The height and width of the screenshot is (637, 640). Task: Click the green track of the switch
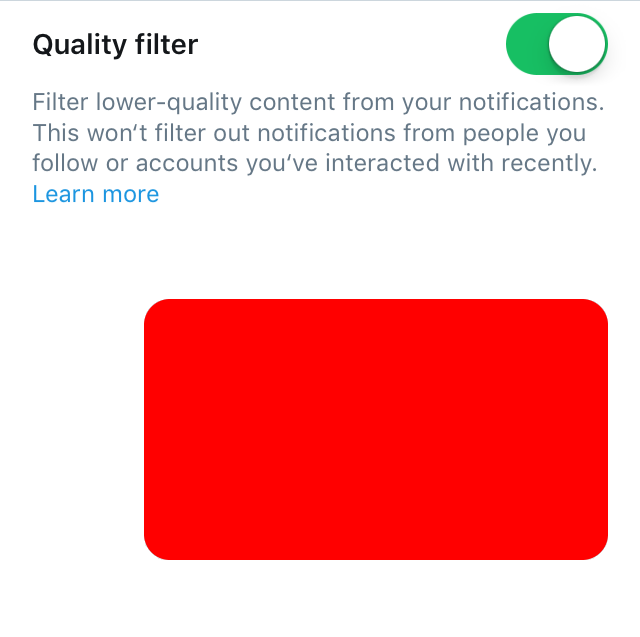527,44
